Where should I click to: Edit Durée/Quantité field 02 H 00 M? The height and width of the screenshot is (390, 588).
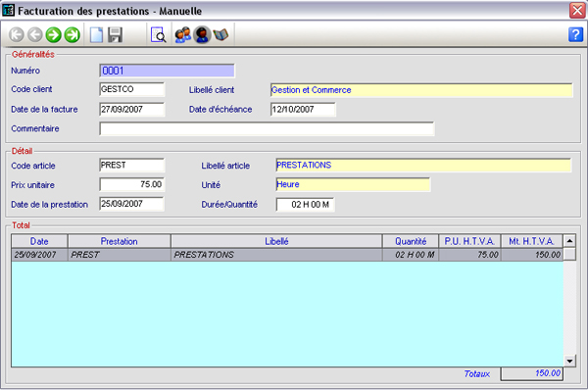(305, 205)
